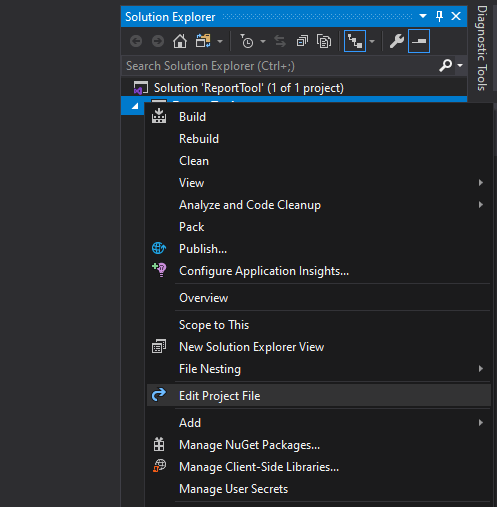Click the Edit Project File arrow icon
Viewport: 497px width, 507px height.
(159, 394)
